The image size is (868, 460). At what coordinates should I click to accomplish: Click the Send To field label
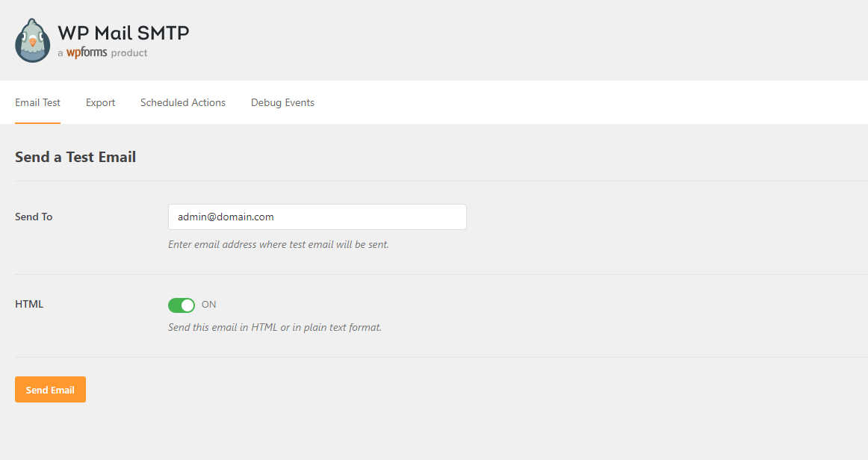pos(34,217)
